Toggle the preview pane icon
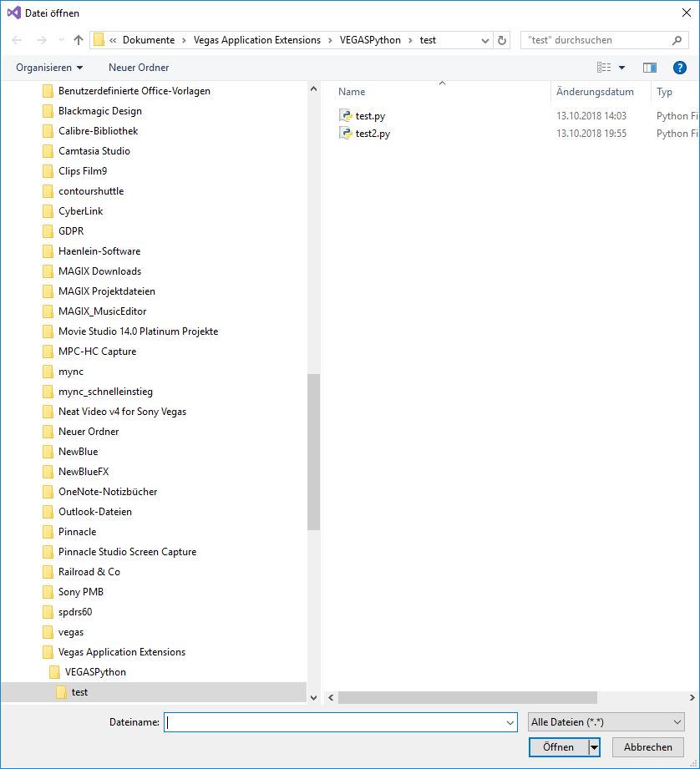The height and width of the screenshot is (769, 700). point(649,68)
